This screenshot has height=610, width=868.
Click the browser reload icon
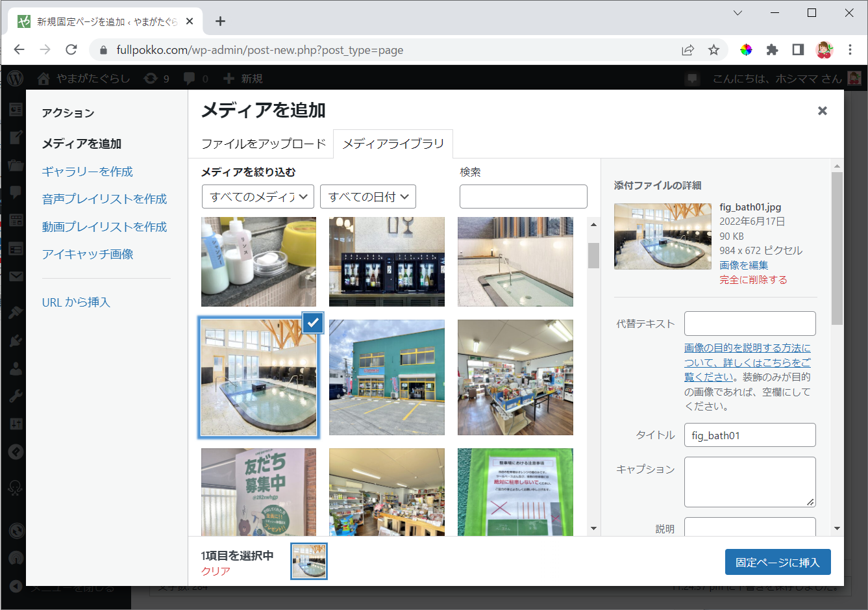71,50
